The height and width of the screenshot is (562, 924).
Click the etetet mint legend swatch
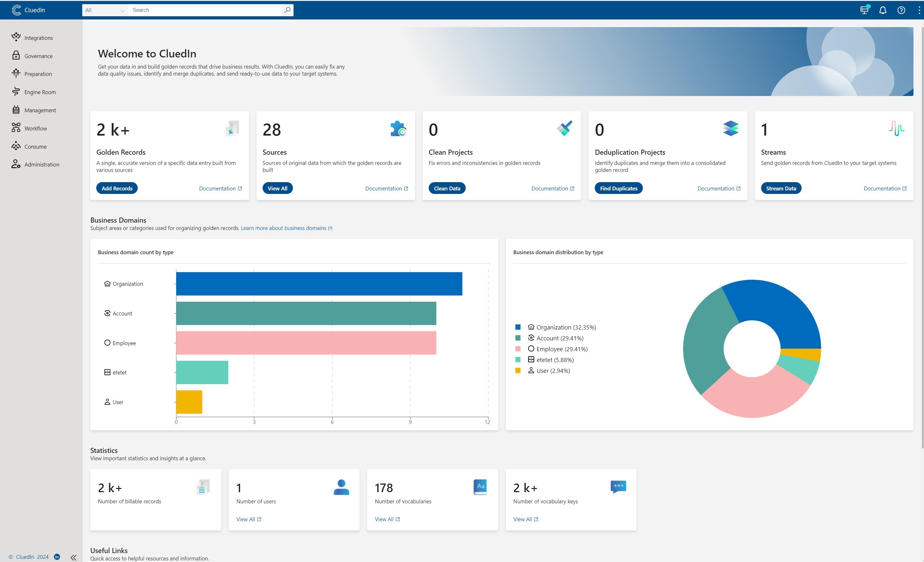coord(518,360)
